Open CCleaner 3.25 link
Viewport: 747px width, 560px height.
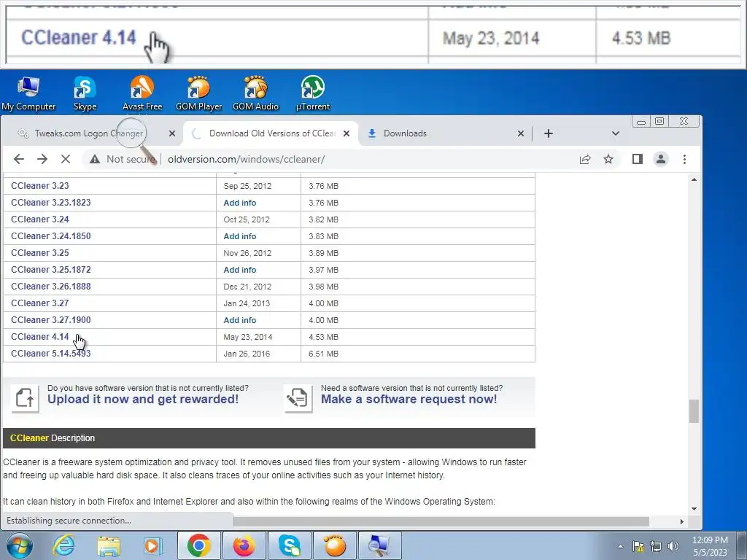[x=40, y=253]
